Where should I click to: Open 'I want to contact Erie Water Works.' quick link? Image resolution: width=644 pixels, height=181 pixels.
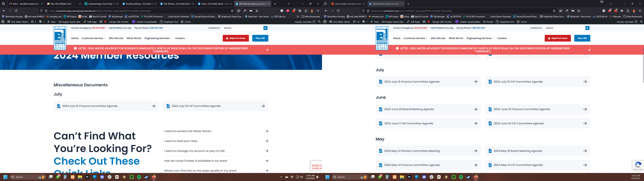(216, 131)
